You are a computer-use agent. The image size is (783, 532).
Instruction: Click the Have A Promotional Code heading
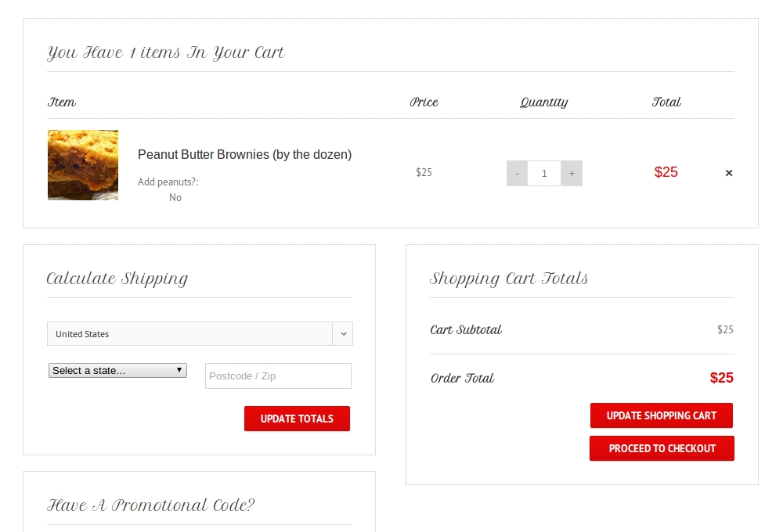[150, 505]
